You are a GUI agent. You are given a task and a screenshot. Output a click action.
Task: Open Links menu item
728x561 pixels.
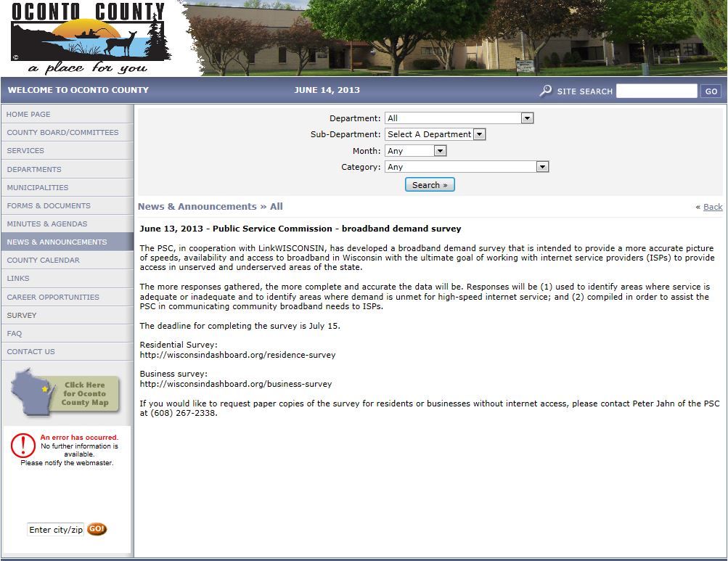(x=68, y=278)
